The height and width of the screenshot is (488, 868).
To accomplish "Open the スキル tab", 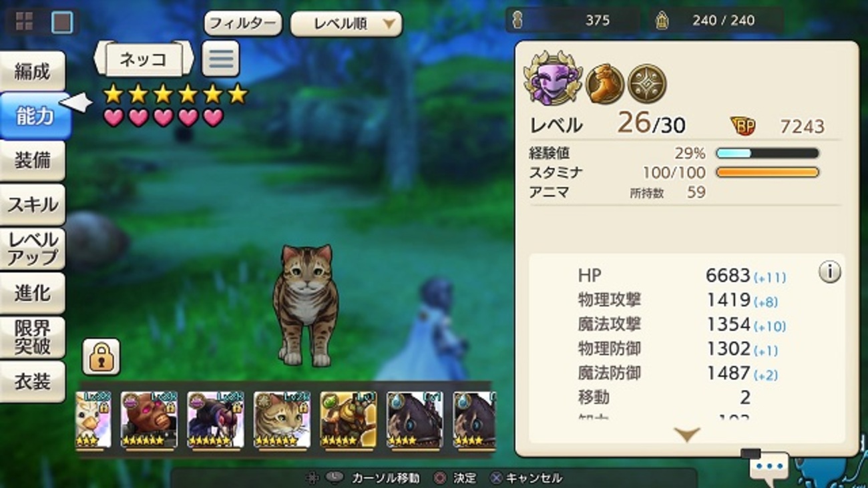I will (x=33, y=204).
